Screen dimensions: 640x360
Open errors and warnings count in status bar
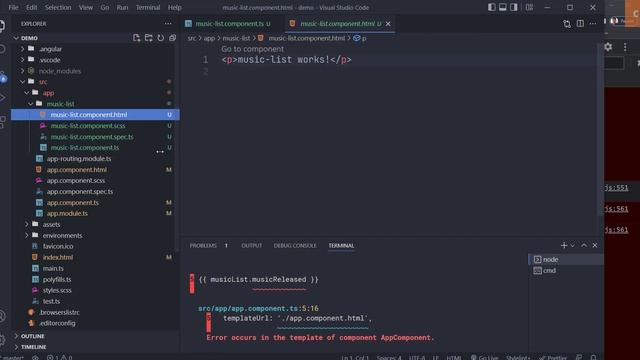59,358
